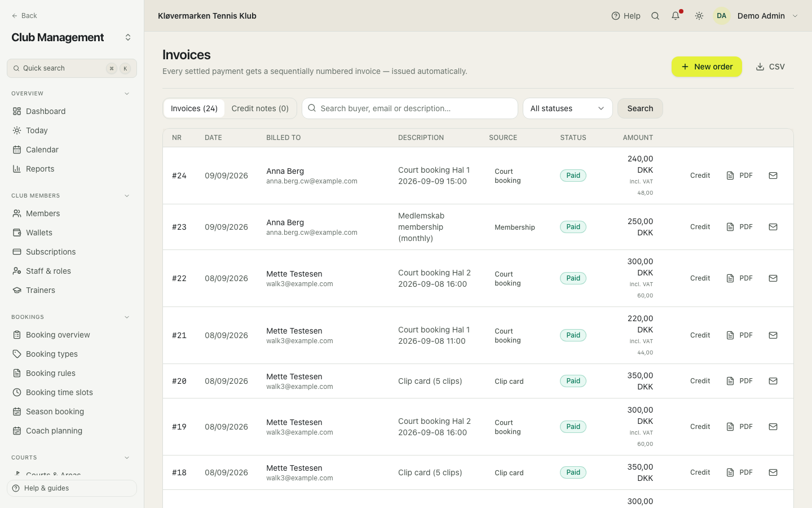This screenshot has height=508, width=812.
Task: Create a New order
Action: [707, 67]
